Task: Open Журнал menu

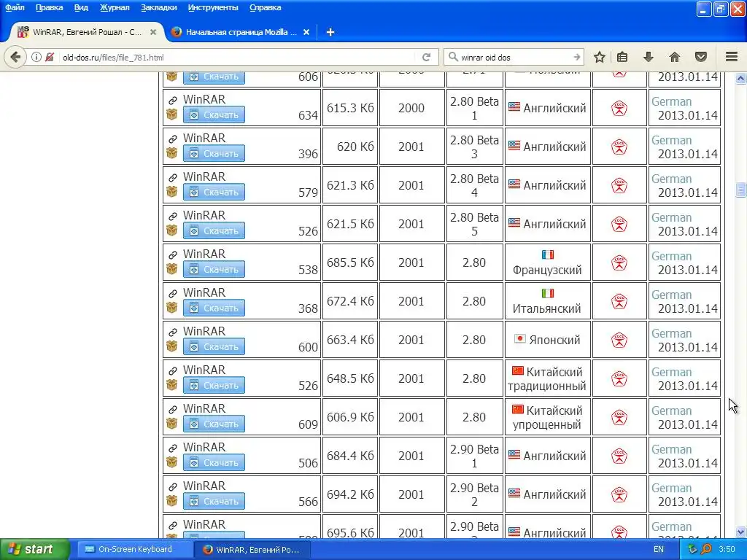Action: click(115, 7)
